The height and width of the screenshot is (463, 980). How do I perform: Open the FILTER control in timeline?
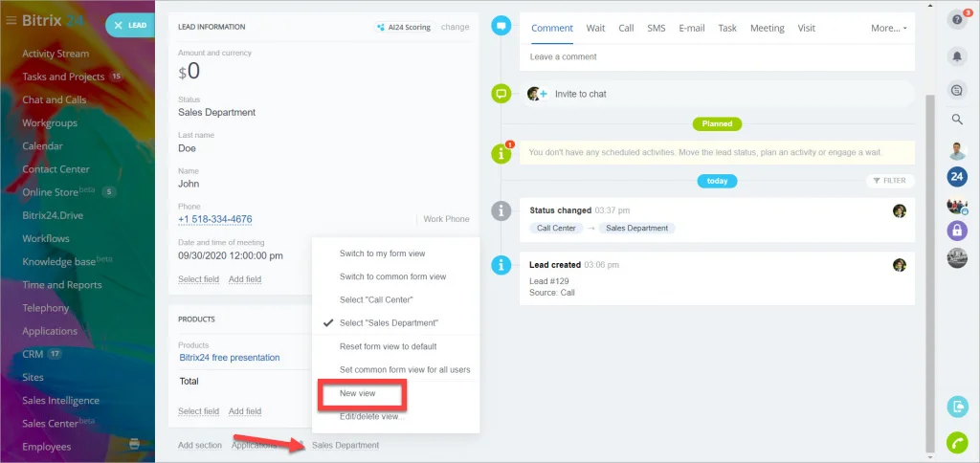pyautogui.click(x=890, y=181)
